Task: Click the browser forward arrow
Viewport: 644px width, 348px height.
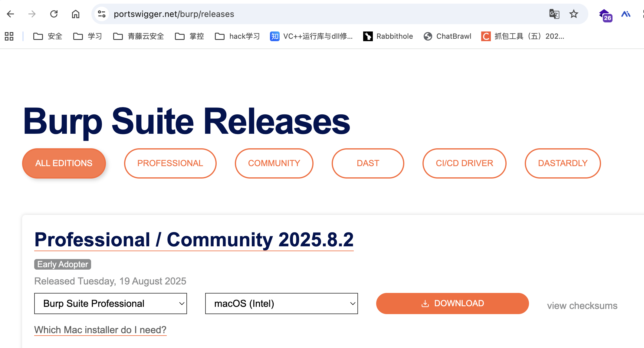Action: [32, 14]
